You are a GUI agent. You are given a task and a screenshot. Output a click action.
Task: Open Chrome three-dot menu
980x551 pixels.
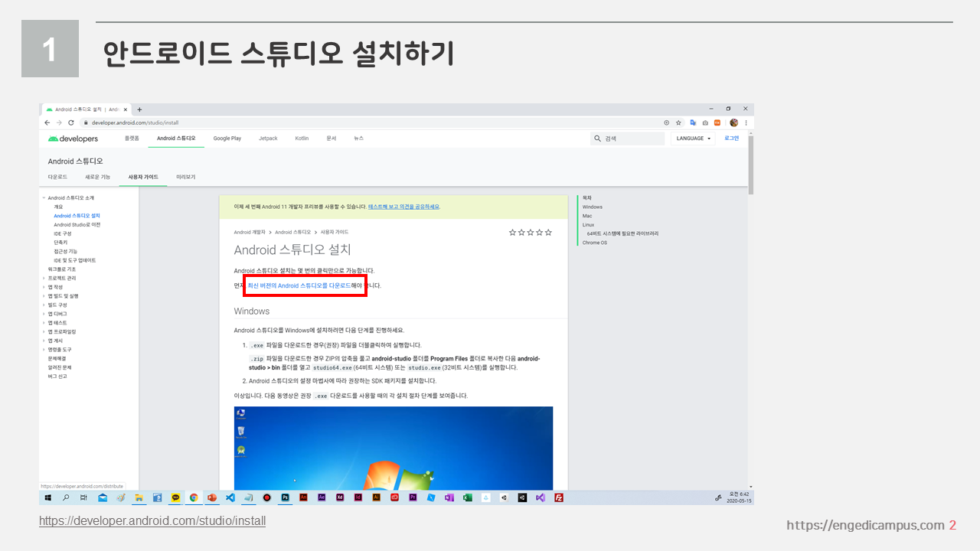[x=746, y=122]
